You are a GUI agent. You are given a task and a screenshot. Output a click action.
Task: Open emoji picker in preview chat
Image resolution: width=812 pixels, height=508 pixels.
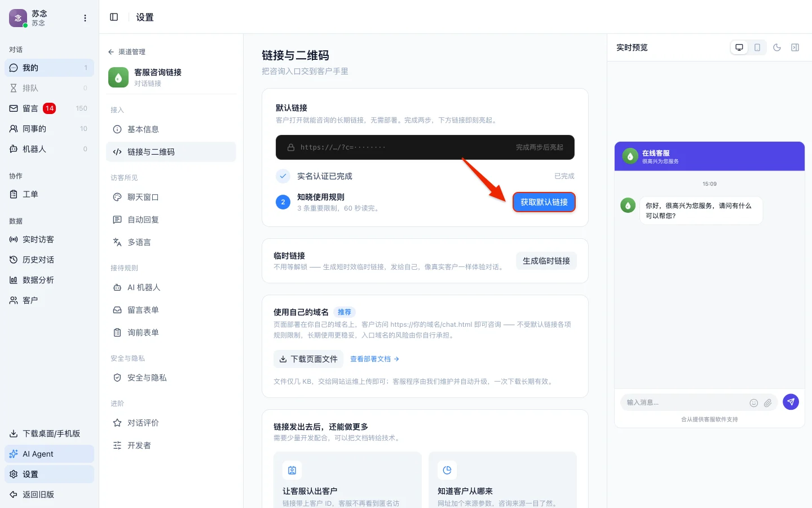click(x=754, y=403)
